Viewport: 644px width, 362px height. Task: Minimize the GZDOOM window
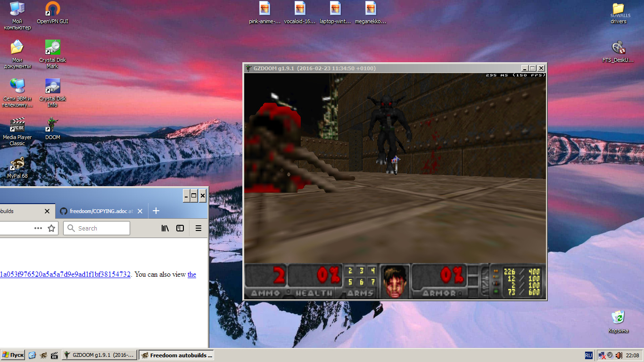(x=525, y=68)
